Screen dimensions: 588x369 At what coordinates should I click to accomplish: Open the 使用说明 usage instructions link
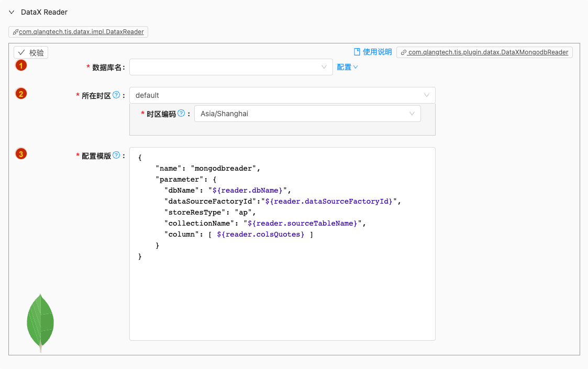[373, 52]
